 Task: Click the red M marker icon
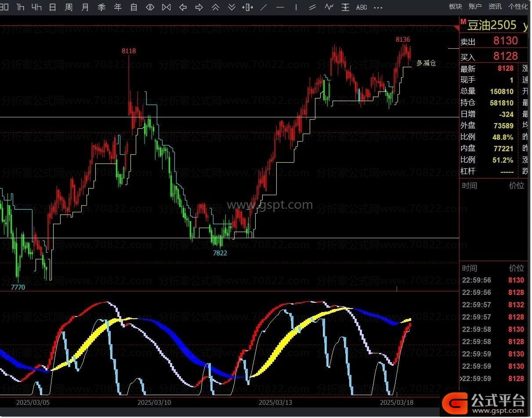click(463, 22)
